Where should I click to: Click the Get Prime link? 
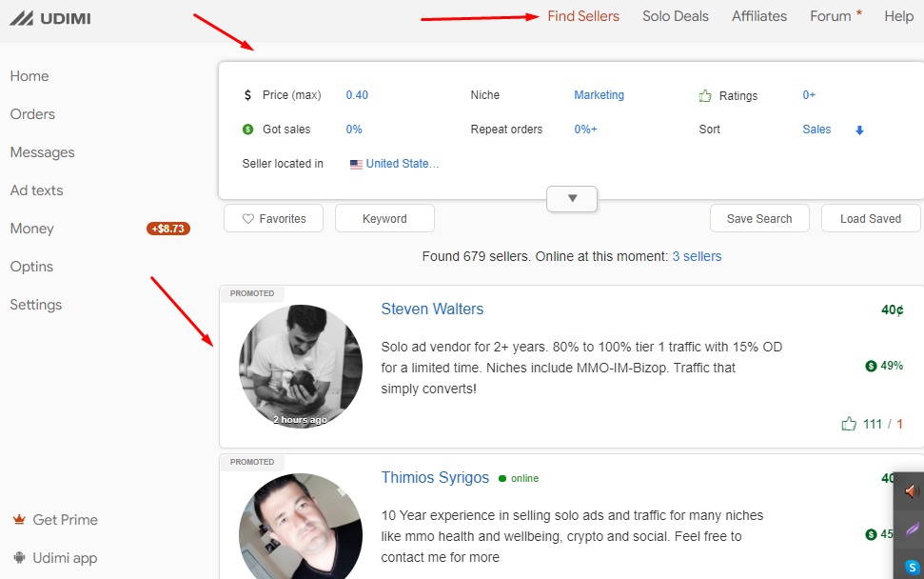65,519
